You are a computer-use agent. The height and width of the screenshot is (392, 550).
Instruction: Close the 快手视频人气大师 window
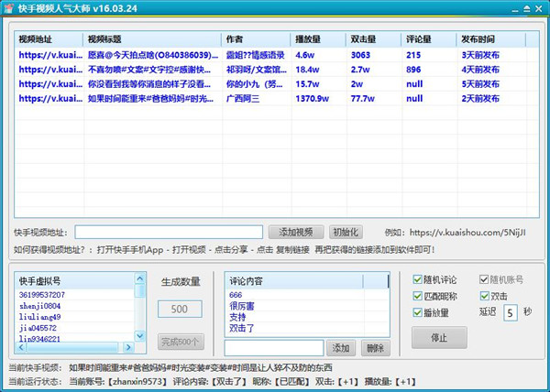539,9
